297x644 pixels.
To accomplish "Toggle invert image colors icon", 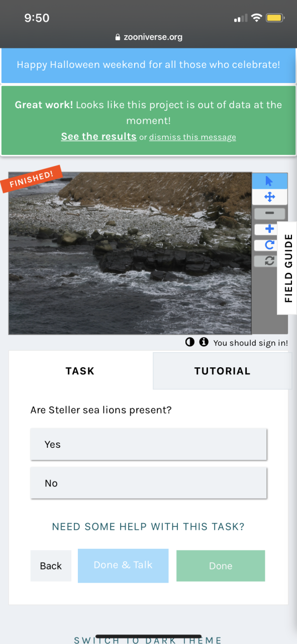I will pyautogui.click(x=189, y=342).
